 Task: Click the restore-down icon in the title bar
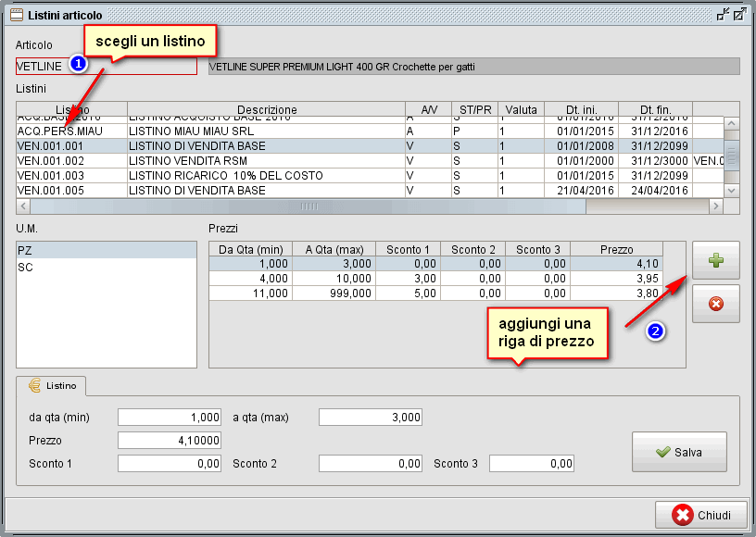[x=724, y=12]
